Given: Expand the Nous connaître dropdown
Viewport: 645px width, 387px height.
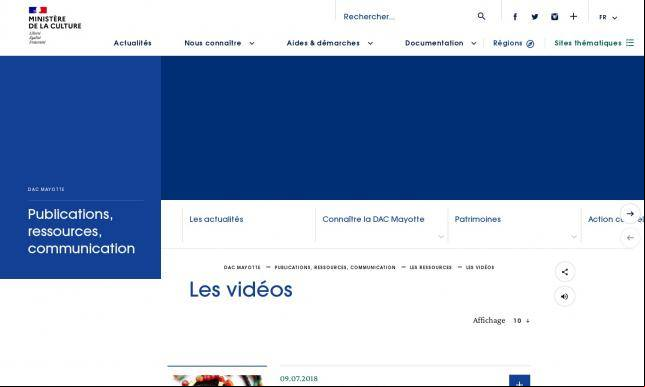Looking at the screenshot, I should pyautogui.click(x=219, y=43).
